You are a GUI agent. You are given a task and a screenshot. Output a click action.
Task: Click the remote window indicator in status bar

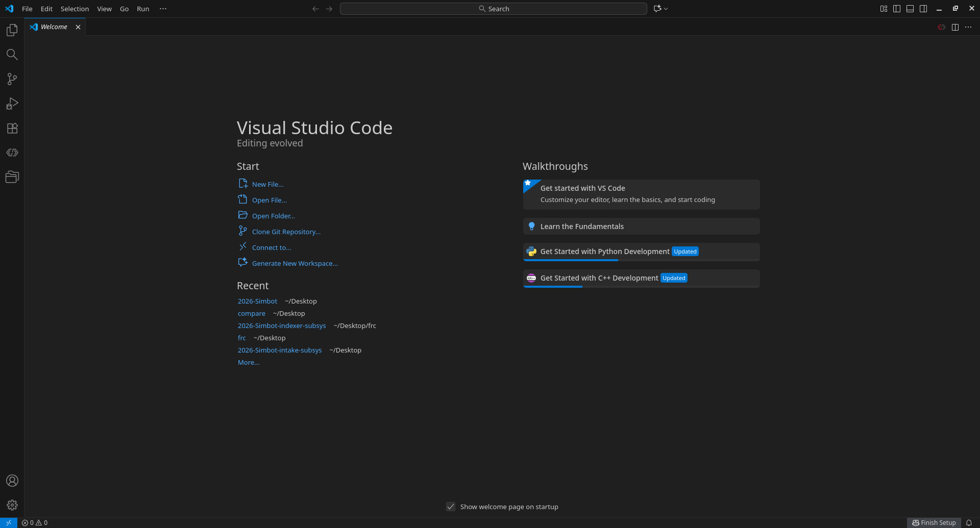click(9, 522)
